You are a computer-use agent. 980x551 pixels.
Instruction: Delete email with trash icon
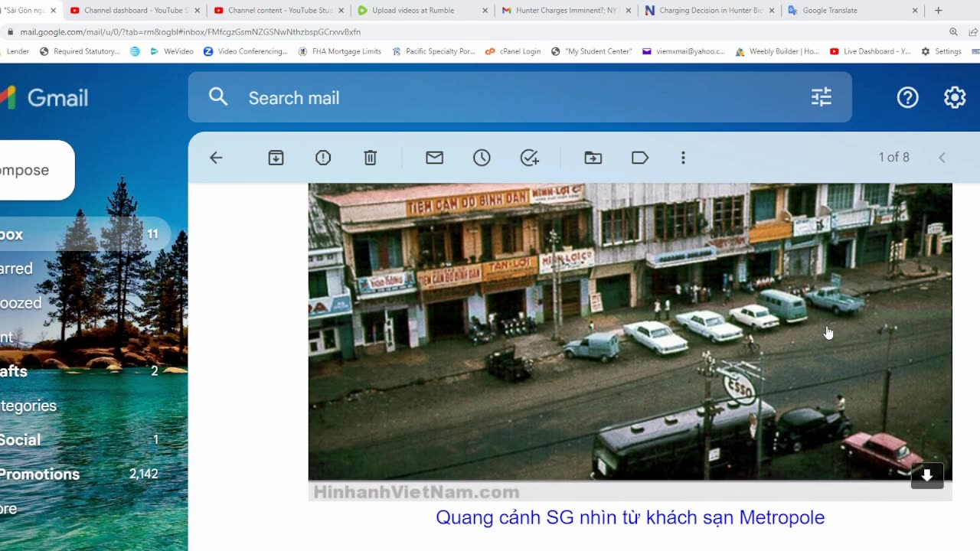(371, 158)
